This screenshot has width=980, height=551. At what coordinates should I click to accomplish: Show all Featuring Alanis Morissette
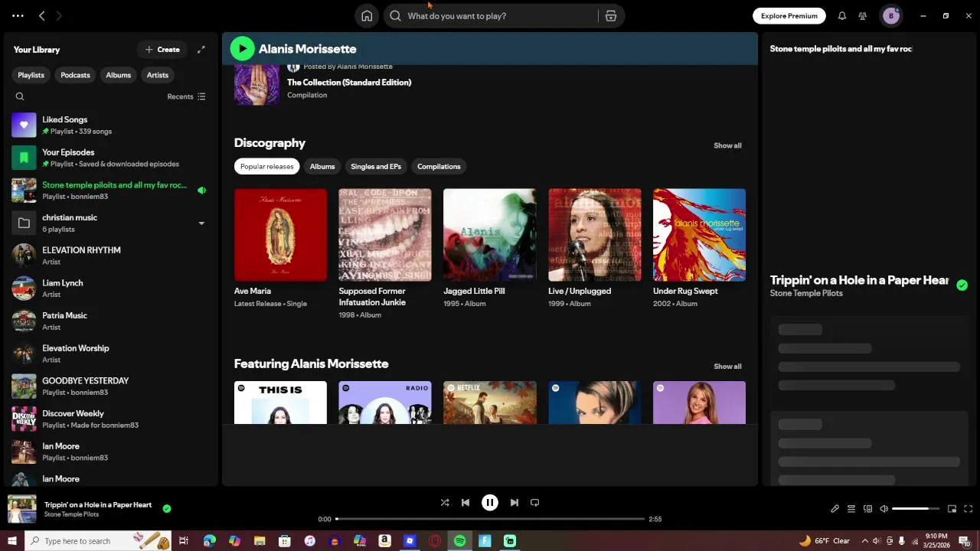727,367
